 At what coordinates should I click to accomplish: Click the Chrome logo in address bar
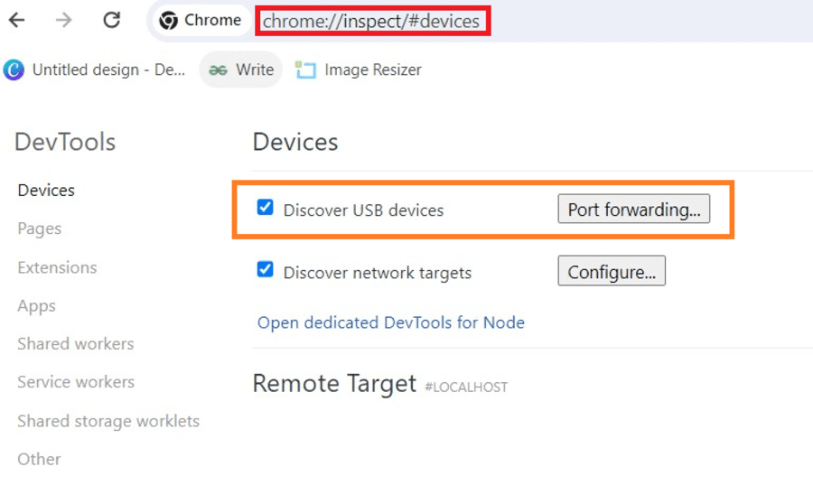click(168, 21)
